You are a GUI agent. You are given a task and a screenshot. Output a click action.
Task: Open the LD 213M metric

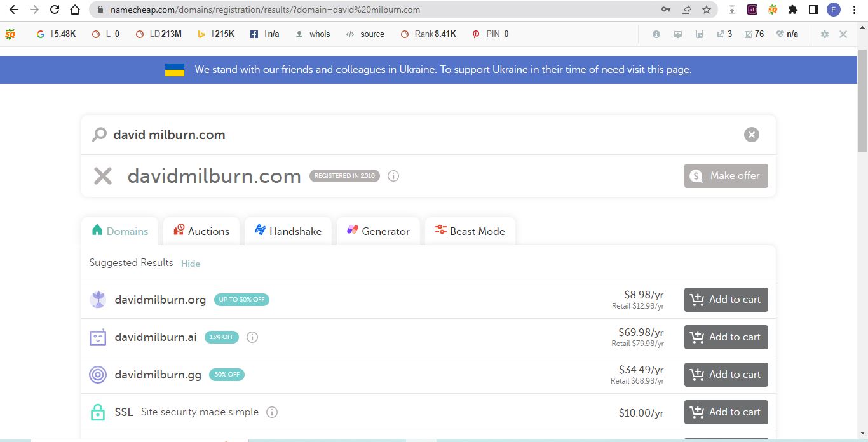click(159, 34)
